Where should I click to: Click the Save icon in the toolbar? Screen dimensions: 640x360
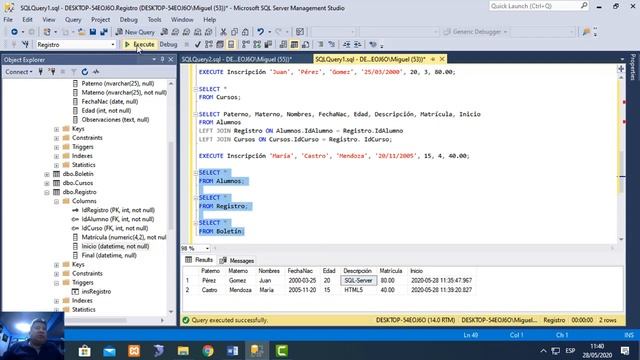pos(93,32)
